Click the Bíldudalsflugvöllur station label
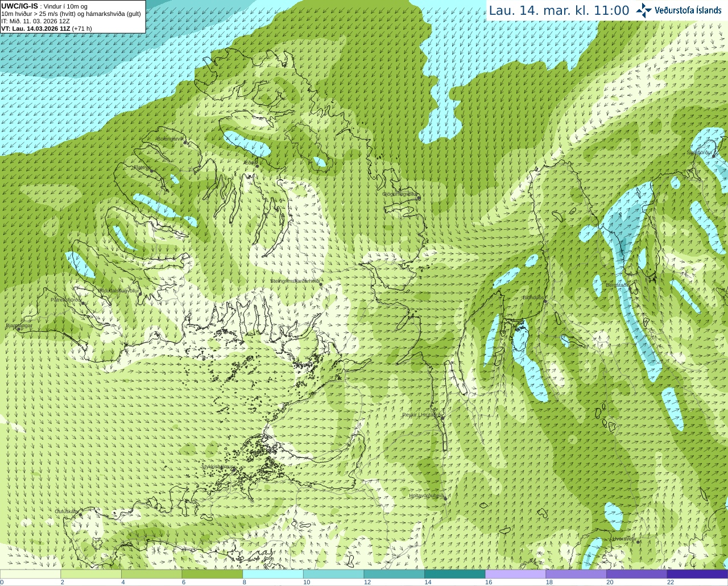 tap(119, 291)
